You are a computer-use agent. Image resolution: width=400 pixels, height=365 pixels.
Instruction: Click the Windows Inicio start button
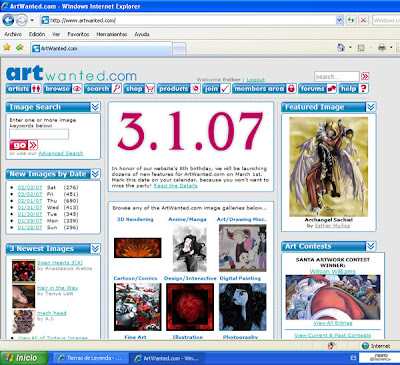[23, 358]
